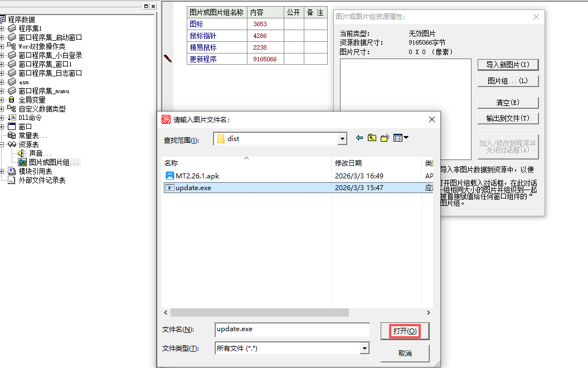
Task: Expand the 程序集1 tree node
Action: (3, 28)
